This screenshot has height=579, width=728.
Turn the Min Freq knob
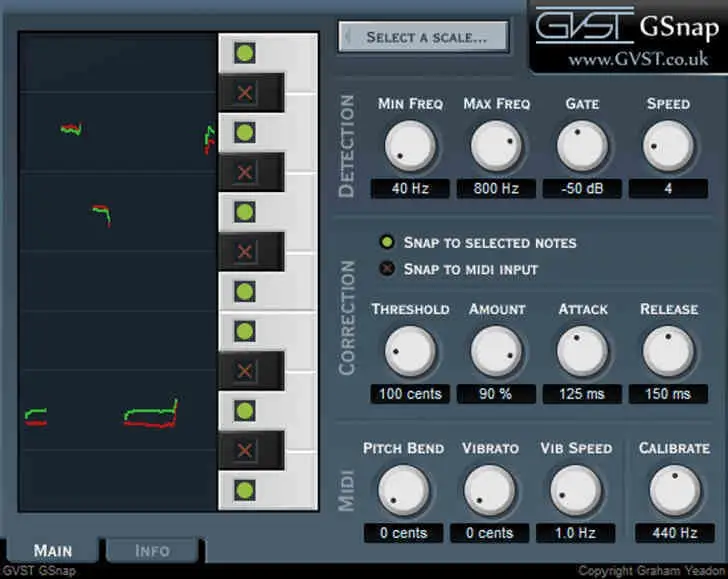click(410, 147)
